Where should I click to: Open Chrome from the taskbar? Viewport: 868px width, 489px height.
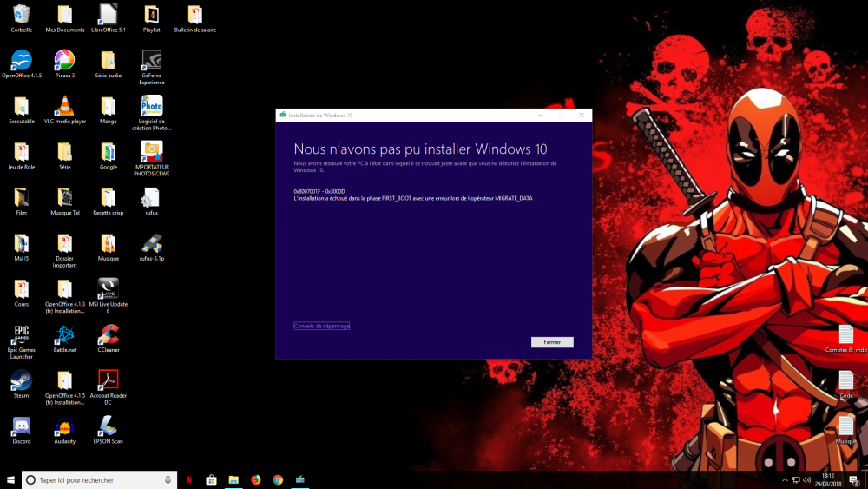[278, 480]
